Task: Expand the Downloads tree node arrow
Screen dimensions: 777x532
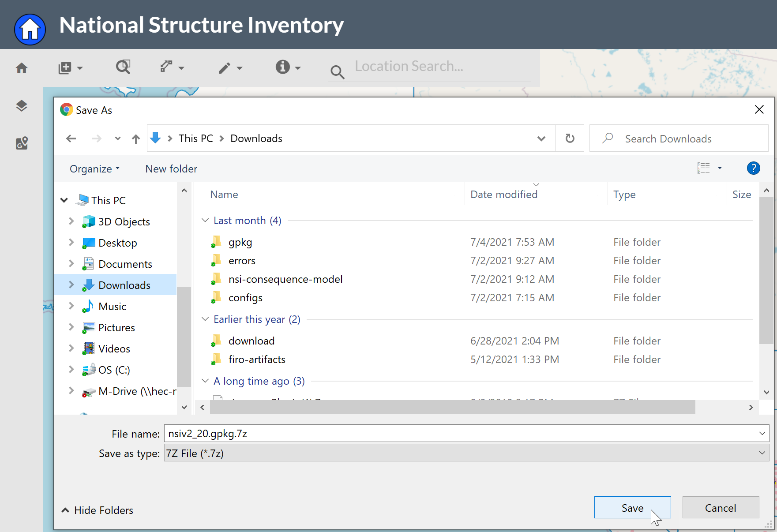Action: (71, 285)
